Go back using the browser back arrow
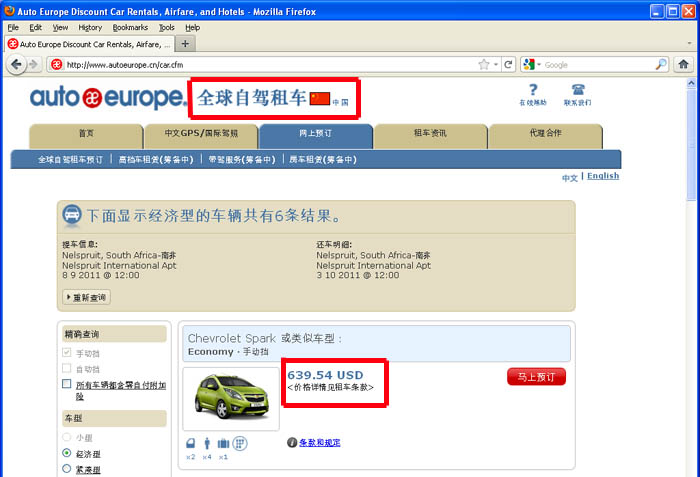The height and width of the screenshot is (477, 700). [16, 65]
